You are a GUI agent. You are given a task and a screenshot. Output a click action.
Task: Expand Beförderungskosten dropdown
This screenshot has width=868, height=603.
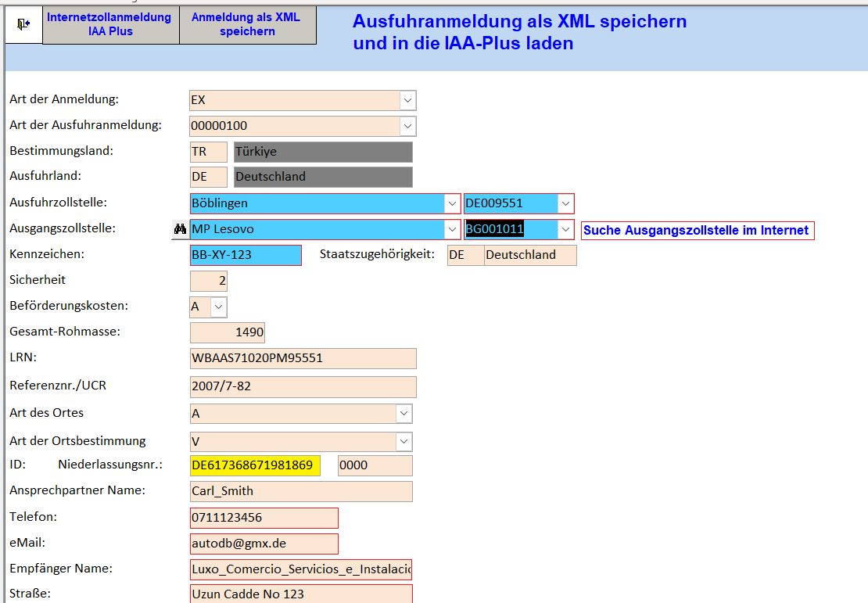pyautogui.click(x=218, y=307)
